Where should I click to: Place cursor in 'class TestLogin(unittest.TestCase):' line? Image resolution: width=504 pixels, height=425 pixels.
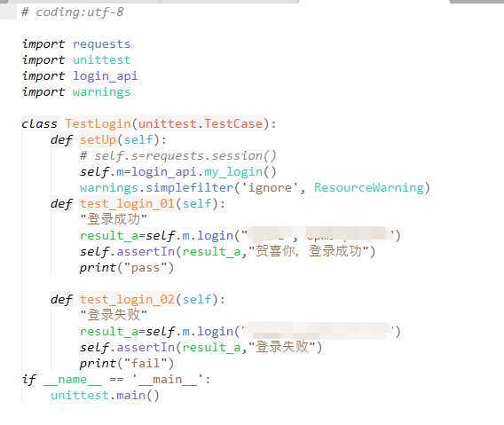point(149,123)
